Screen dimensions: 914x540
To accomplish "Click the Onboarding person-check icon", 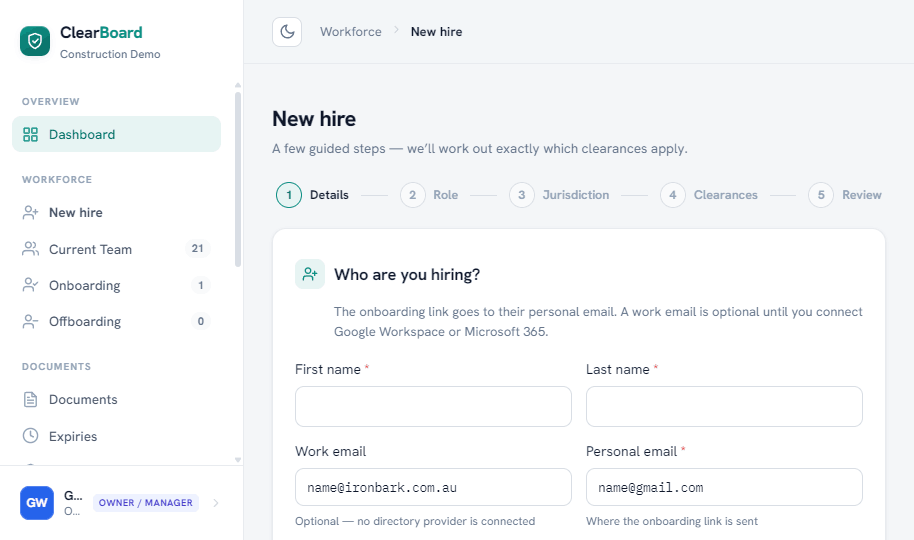I will (30, 285).
